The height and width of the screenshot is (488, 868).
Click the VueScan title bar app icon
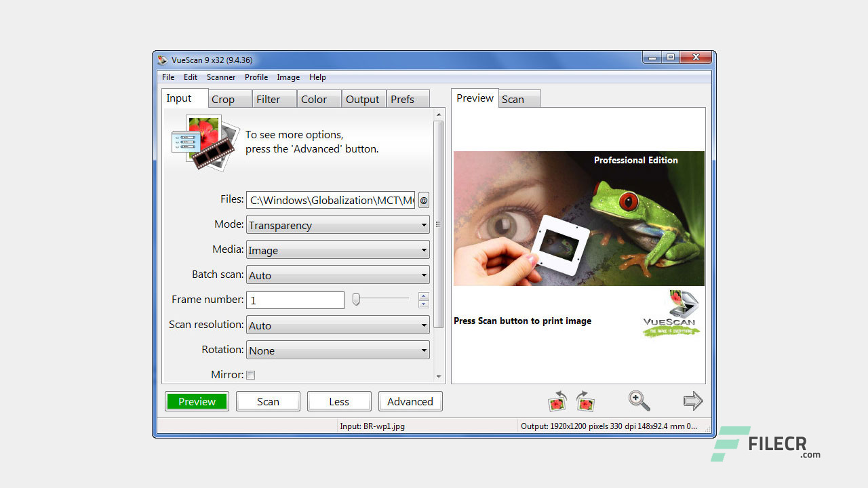tap(163, 60)
